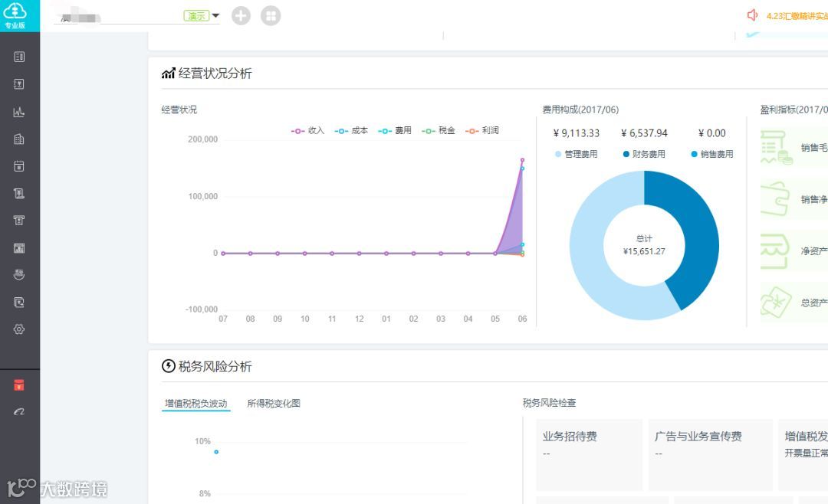This screenshot has width=828, height=504.
Task: Open the yen search sidebar icon
Action: pyautogui.click(x=19, y=303)
